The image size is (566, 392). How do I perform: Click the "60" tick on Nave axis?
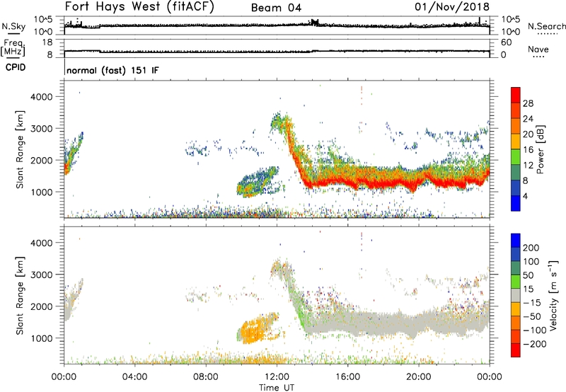click(506, 42)
